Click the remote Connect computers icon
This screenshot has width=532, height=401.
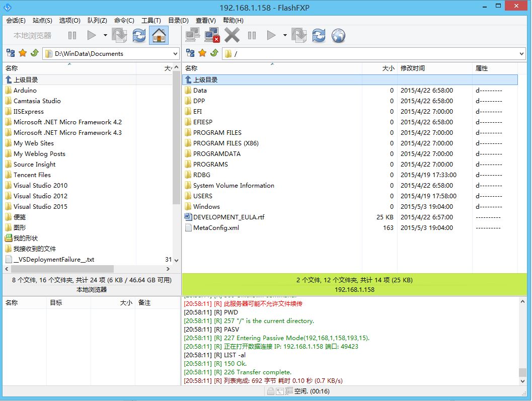(192, 35)
